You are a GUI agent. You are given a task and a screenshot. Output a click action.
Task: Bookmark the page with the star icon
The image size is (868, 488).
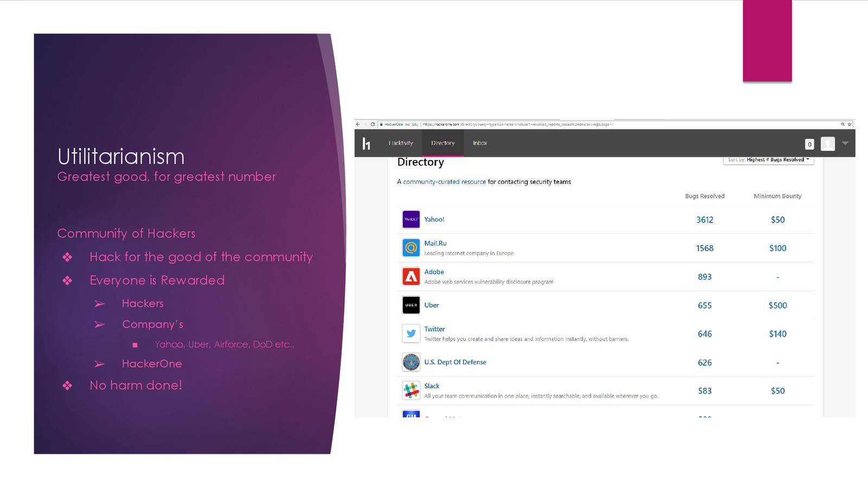pos(850,124)
